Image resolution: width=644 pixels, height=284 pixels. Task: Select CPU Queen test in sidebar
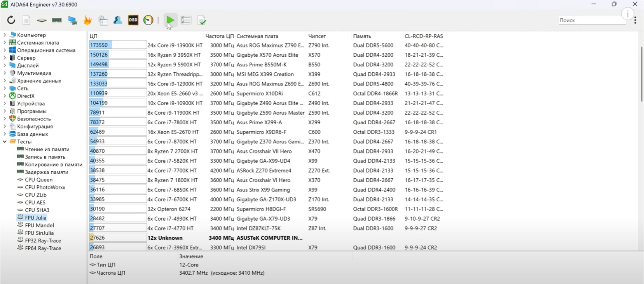click(x=38, y=180)
